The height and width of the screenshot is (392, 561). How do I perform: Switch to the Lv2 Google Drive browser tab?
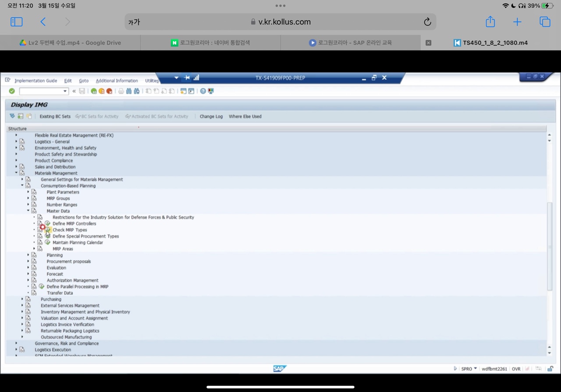70,42
